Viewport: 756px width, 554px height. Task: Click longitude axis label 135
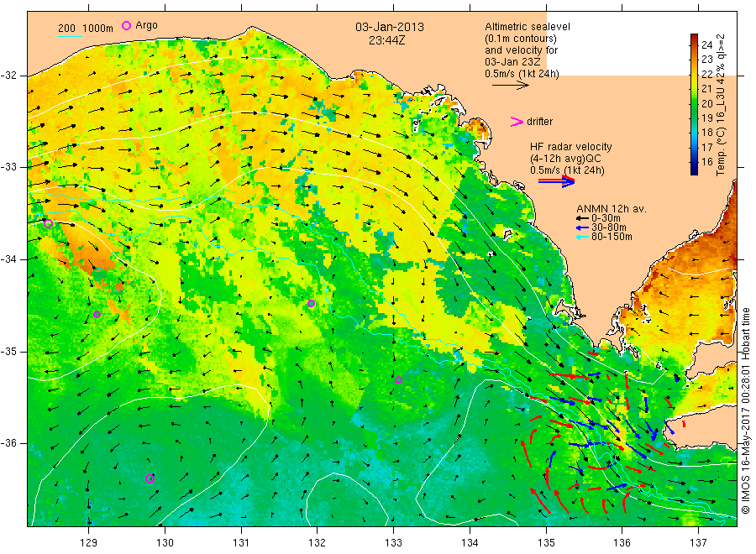[x=546, y=543]
